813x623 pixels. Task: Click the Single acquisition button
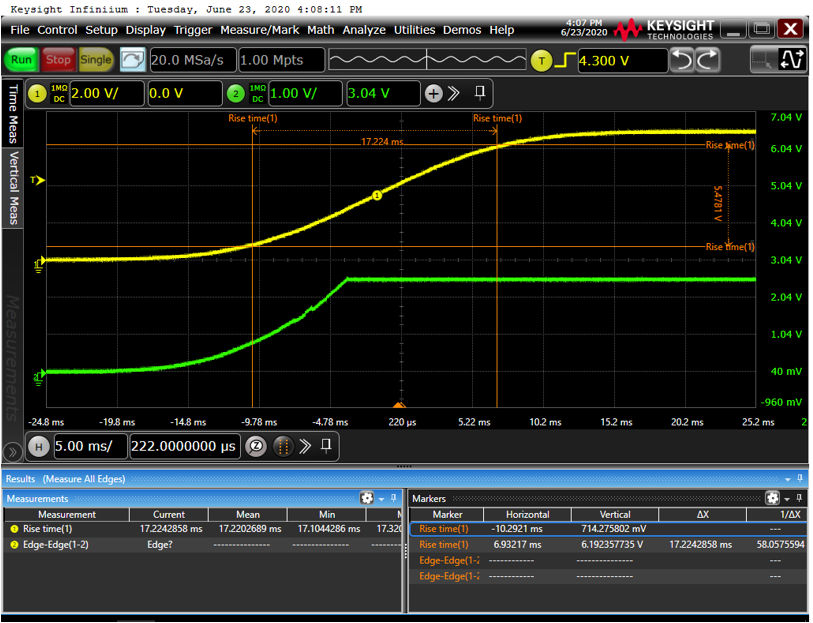(x=96, y=60)
